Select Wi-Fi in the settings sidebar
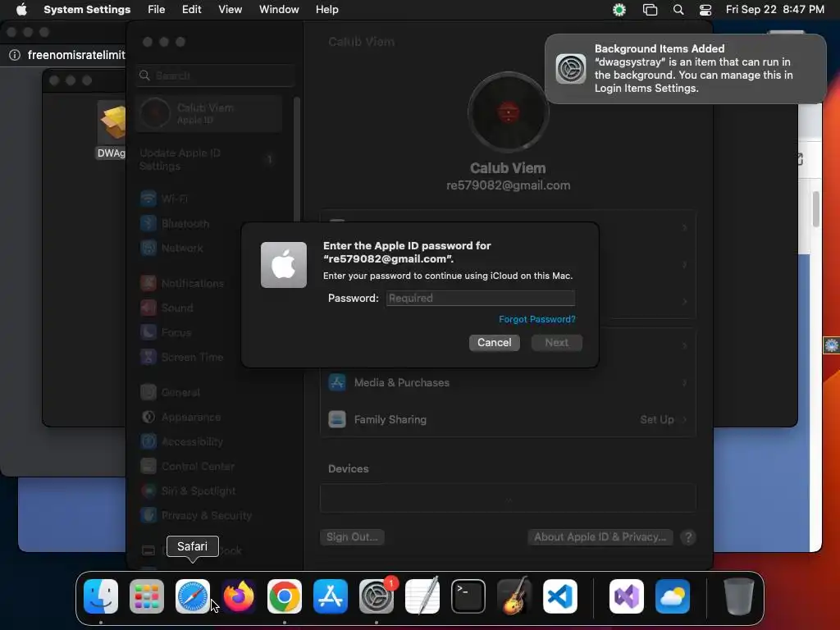Screen dimensions: 840x630 (209, 199)
